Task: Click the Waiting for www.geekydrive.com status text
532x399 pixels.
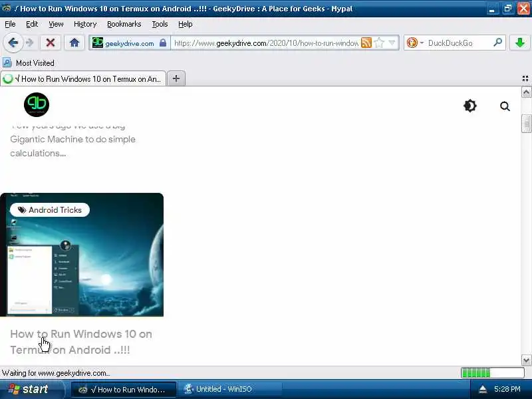Action: pyautogui.click(x=56, y=373)
